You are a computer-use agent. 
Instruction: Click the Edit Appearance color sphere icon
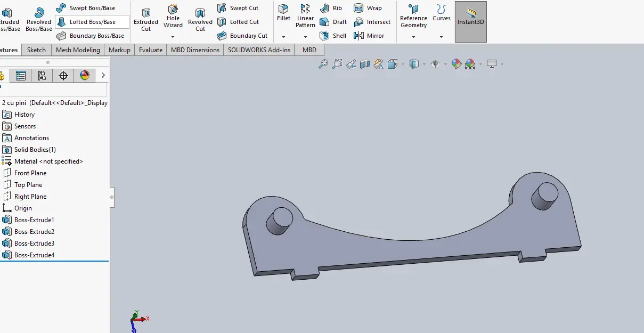(x=456, y=64)
